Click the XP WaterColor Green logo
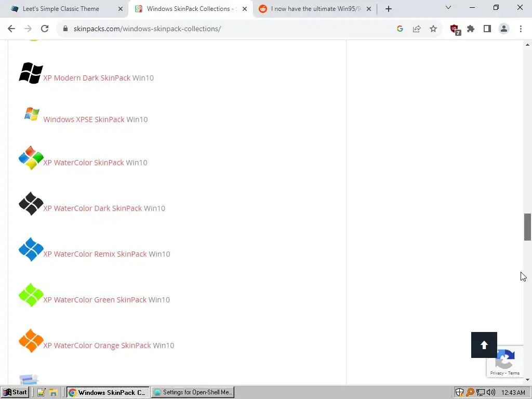This screenshot has width=532, height=399. coord(31,295)
